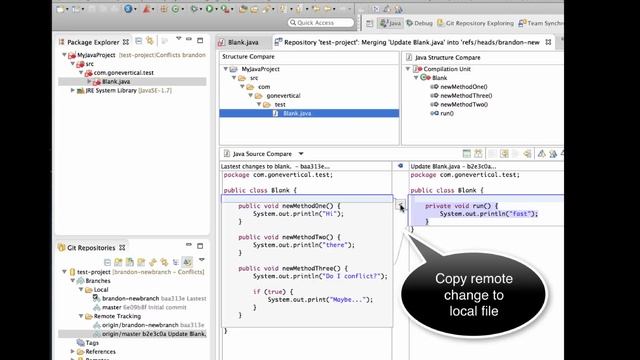Click the previous difference icon

(553, 154)
